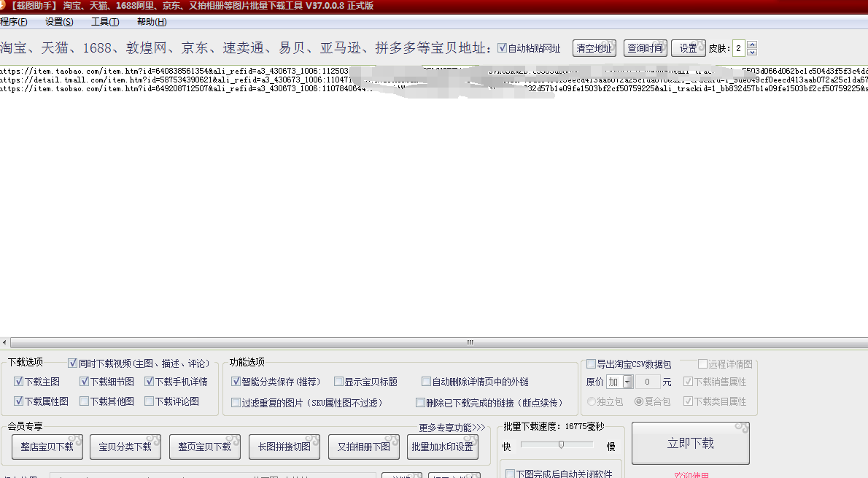Toggle 下载销售属性 checkbox
Screen dimensions: 868x478
pos(688,382)
